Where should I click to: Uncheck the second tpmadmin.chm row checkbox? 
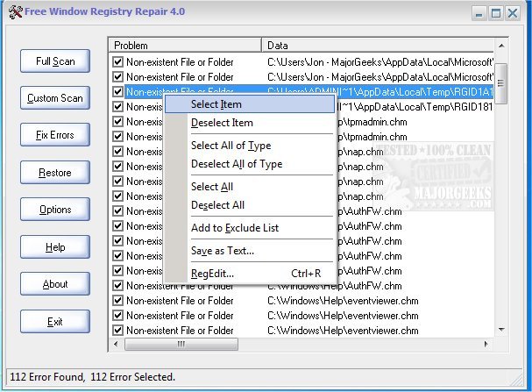tap(117, 137)
